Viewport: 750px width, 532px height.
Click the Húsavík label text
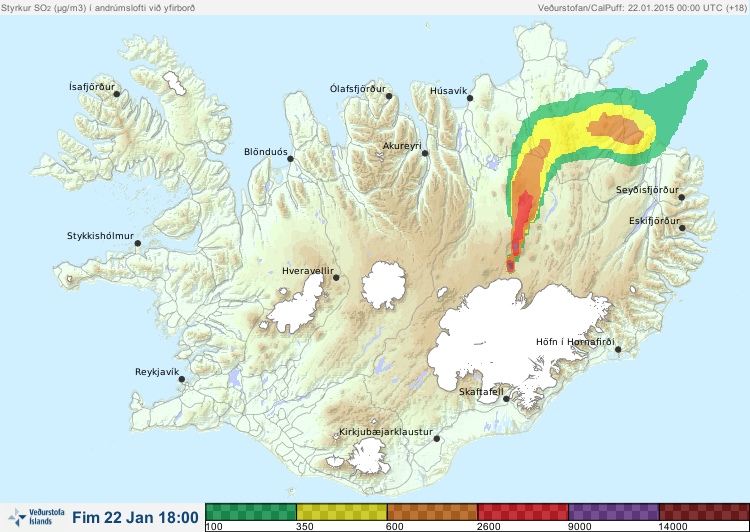(x=449, y=91)
